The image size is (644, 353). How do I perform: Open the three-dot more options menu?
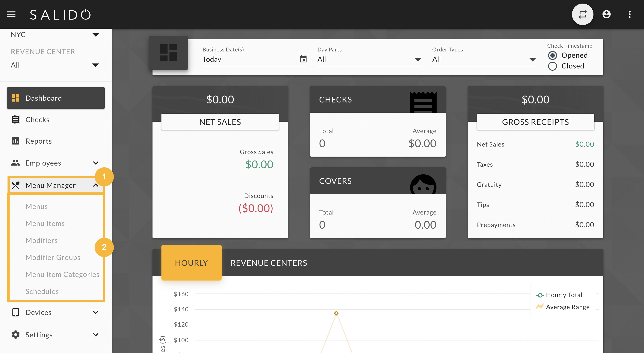(x=629, y=14)
